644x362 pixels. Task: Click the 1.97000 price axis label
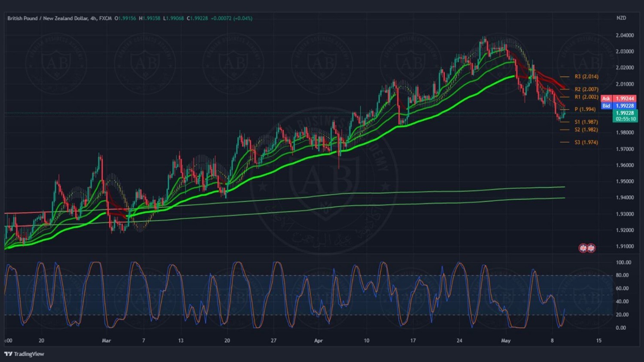625,149
